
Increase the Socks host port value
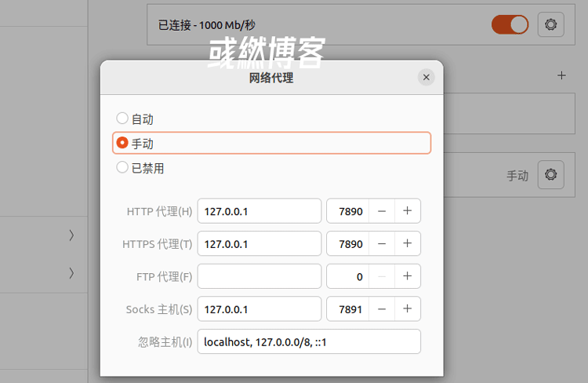click(408, 309)
